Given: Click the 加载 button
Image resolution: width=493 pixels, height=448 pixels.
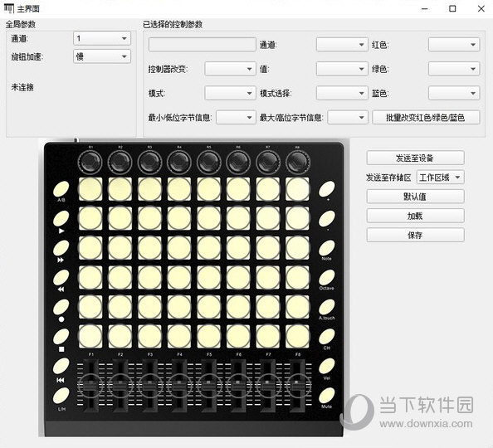Looking at the screenshot, I should (x=415, y=216).
